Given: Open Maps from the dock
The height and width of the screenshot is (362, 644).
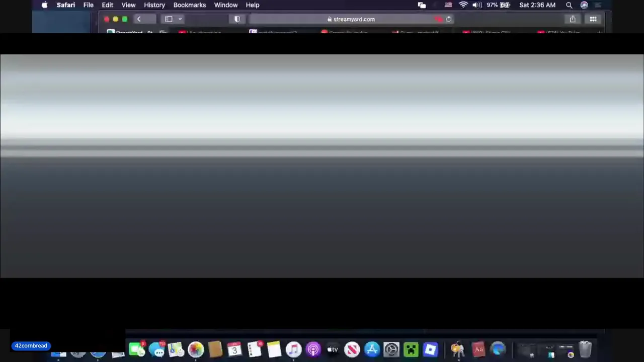Looking at the screenshot, I should 176,349.
